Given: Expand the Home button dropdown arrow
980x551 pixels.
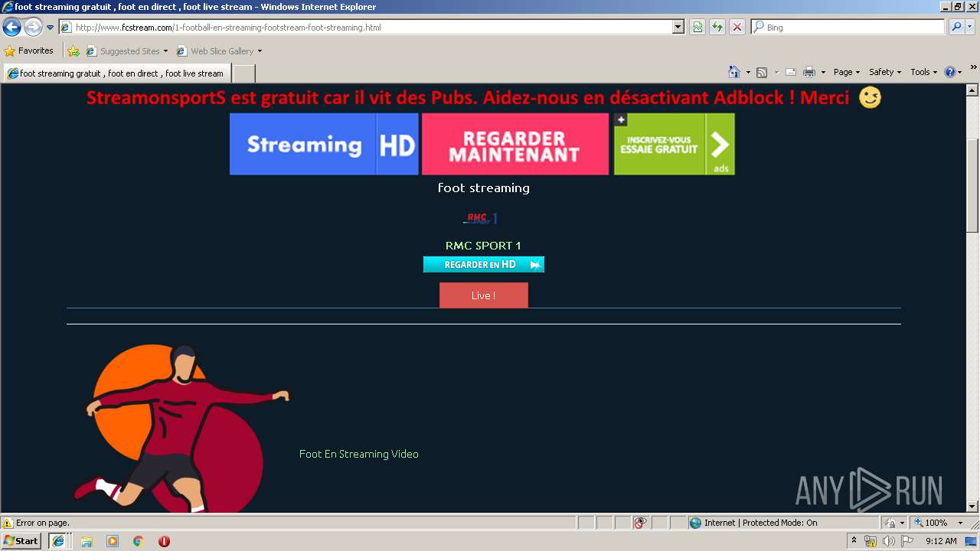Looking at the screenshot, I should (748, 72).
